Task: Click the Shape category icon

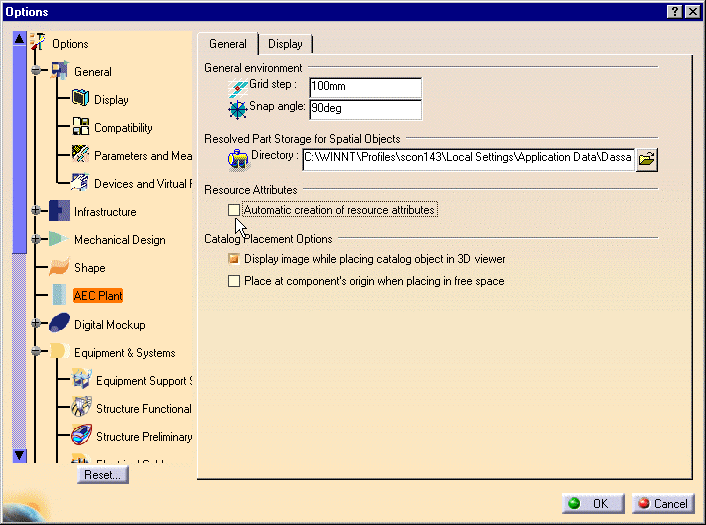Action: (x=60, y=268)
